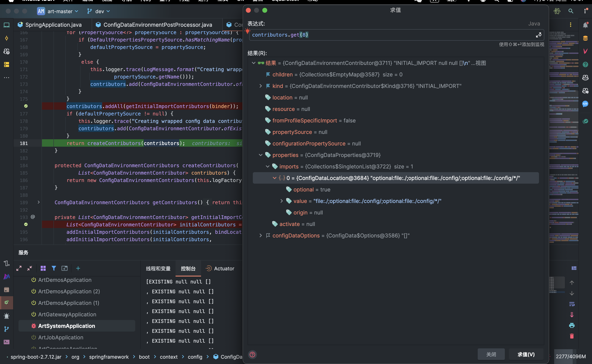
Task: Open the SpringApplication.java editor tab
Action: tap(53, 25)
